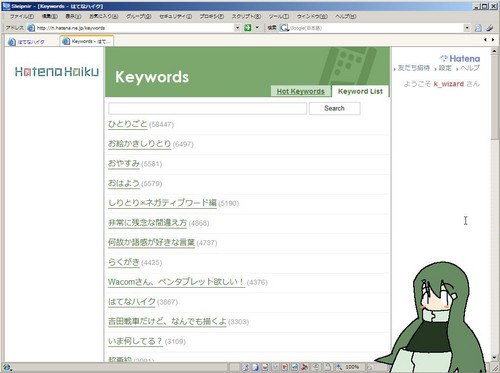500x373 pixels.
Task: Open the らくがき keyword link
Action: tap(124, 262)
